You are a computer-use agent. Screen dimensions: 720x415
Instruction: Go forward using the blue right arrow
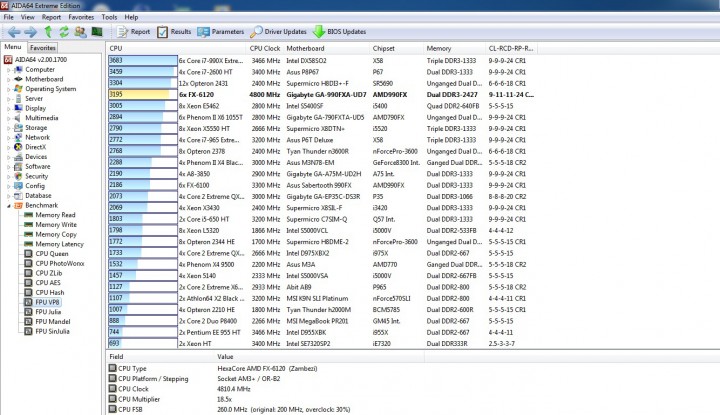point(30,32)
